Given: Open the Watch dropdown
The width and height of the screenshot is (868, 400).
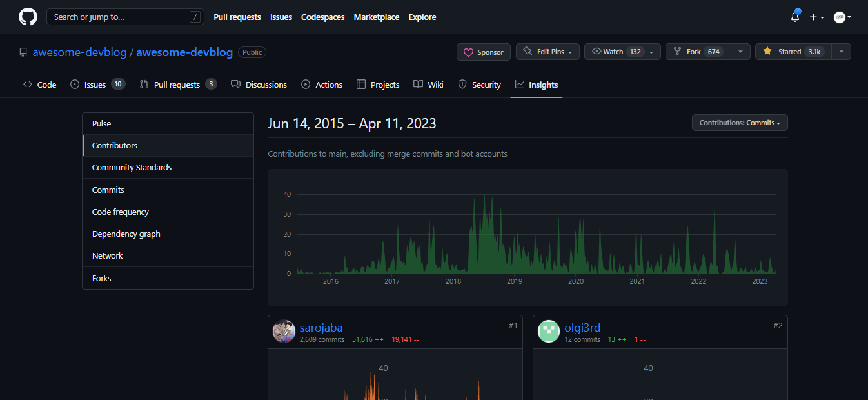Looking at the screenshot, I should coord(622,52).
